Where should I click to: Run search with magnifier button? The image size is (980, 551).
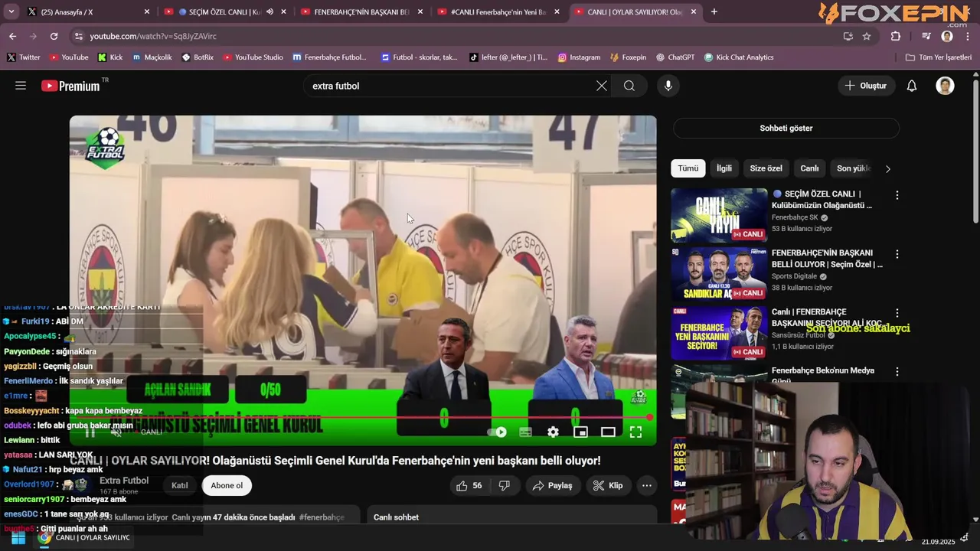[629, 86]
